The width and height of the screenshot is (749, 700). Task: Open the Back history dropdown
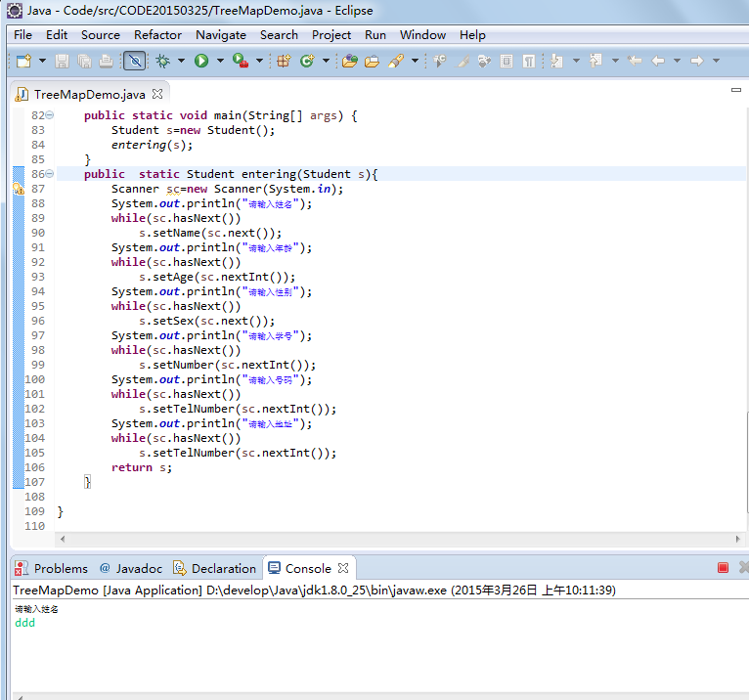click(677, 62)
